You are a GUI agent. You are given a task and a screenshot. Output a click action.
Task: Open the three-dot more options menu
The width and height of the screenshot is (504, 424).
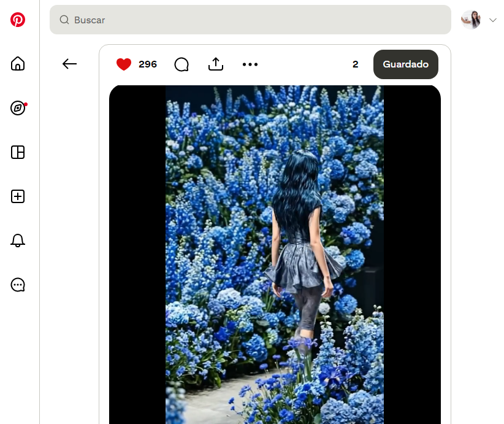[250, 64]
